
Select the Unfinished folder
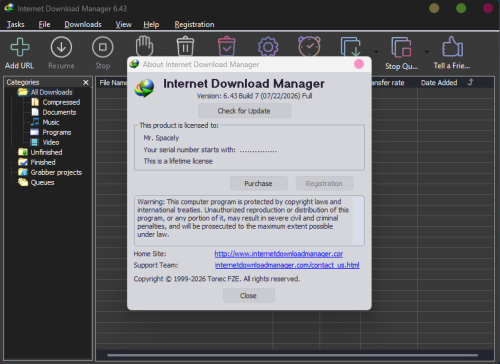click(x=46, y=152)
